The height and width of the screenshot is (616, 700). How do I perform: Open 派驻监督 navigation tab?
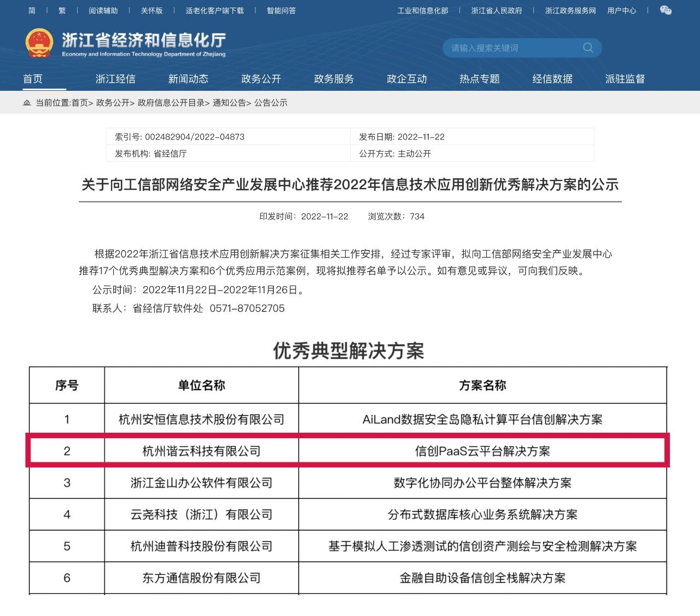coord(625,79)
